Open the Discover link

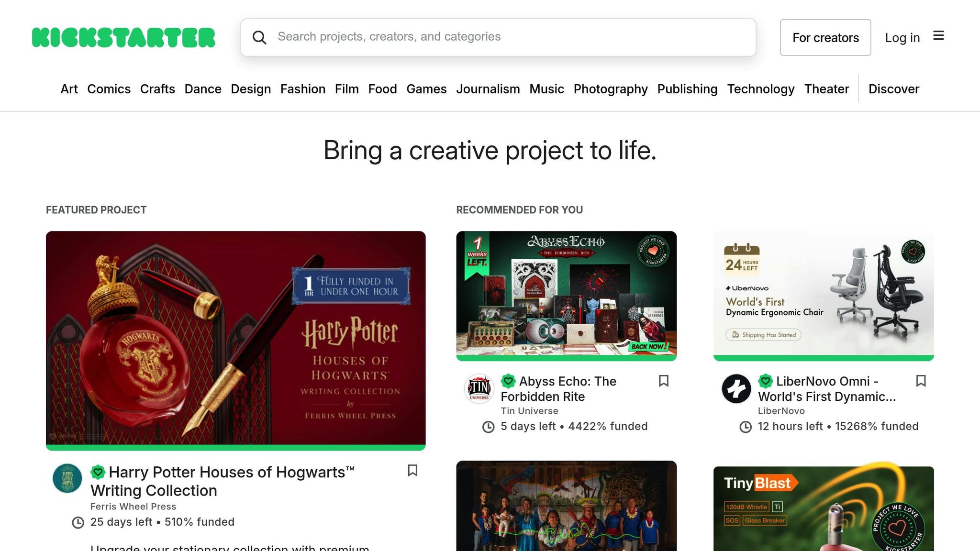pyautogui.click(x=894, y=89)
